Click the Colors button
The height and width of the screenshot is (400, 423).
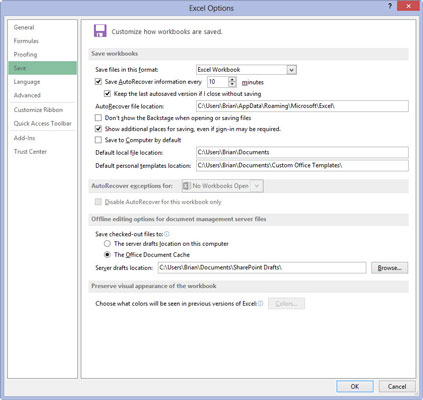point(286,304)
